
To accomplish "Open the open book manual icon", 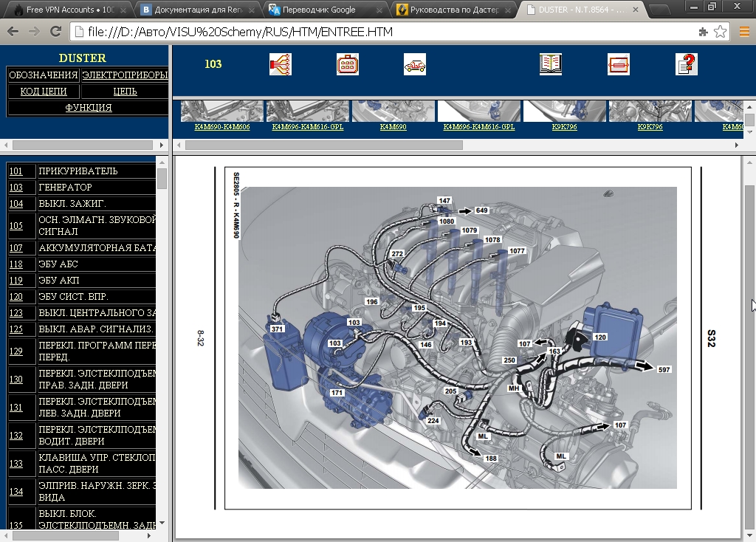I will tap(551, 64).
